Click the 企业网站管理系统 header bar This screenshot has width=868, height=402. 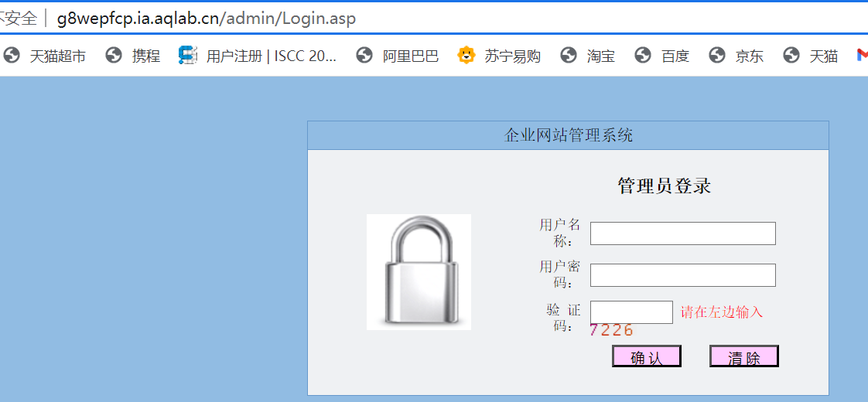(x=568, y=135)
